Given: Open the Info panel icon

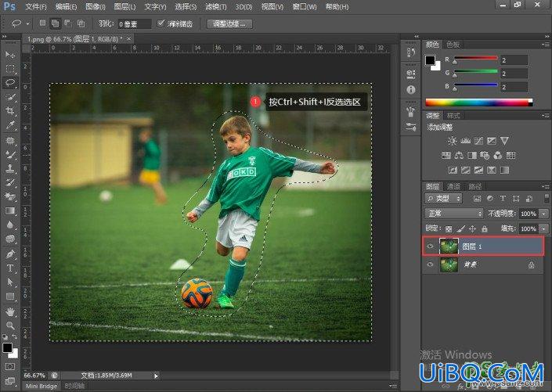Looking at the screenshot, I should (x=411, y=89).
